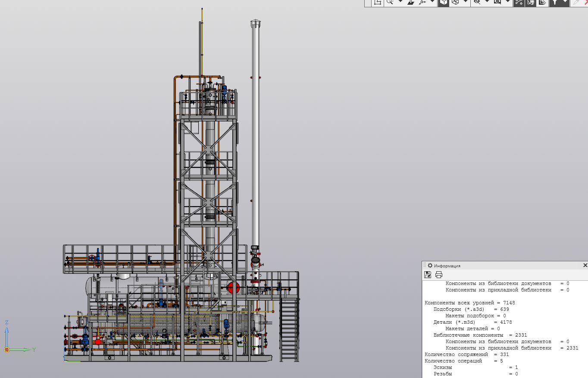
Task: Open the Информация panel gear settings
Action: coord(430,266)
